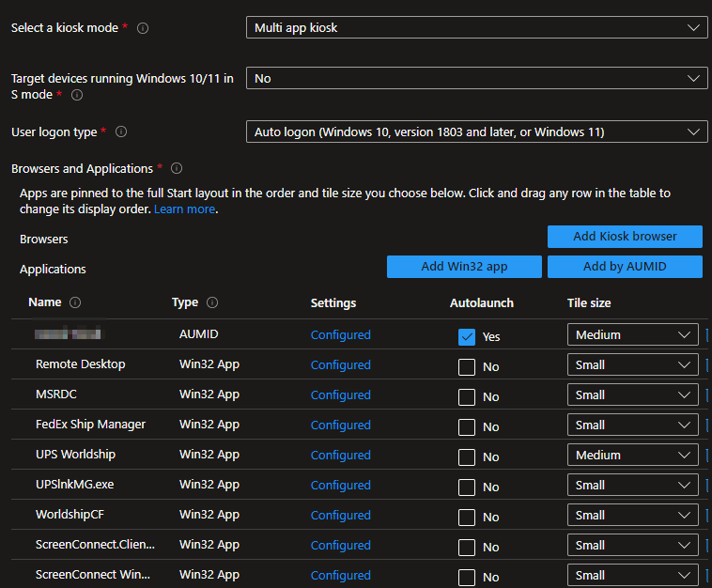
Task: Open the Learn more link
Action: coord(184,209)
